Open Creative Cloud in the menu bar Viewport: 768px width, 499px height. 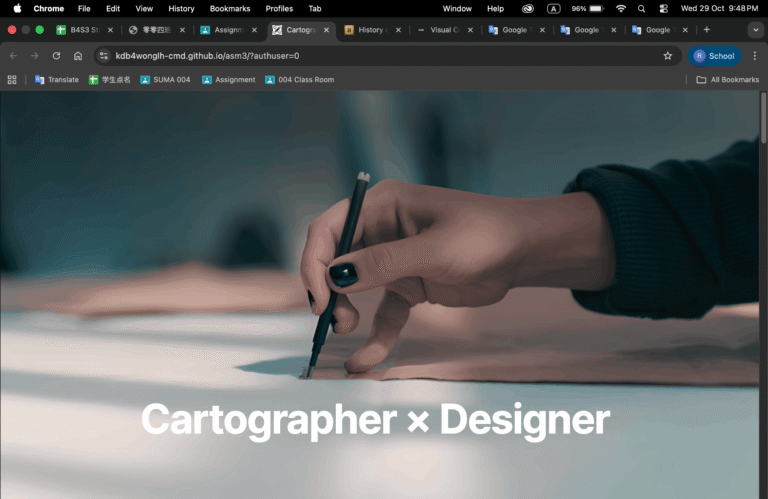tap(528, 8)
